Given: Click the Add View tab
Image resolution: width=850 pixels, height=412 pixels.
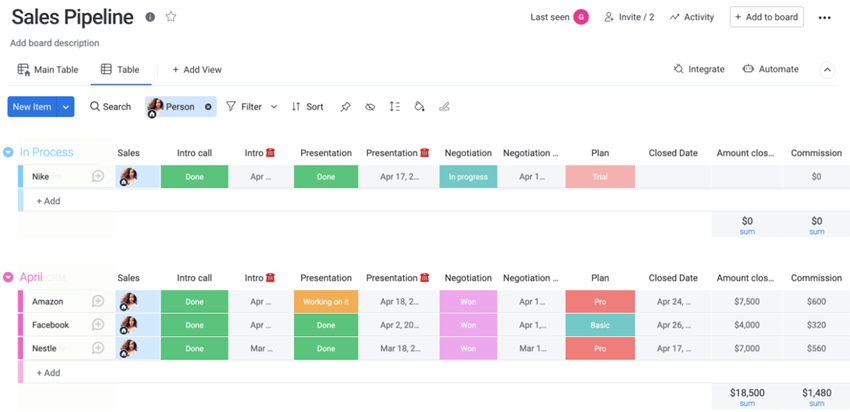Looking at the screenshot, I should point(197,70).
